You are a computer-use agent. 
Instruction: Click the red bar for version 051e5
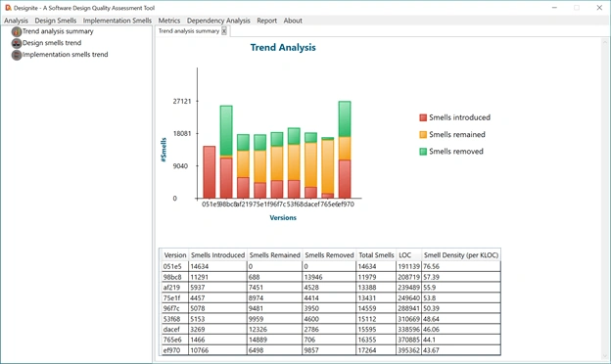(x=210, y=172)
